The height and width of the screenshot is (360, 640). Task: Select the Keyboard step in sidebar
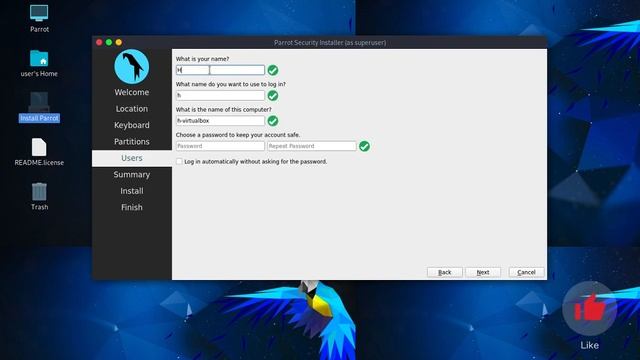(131, 125)
